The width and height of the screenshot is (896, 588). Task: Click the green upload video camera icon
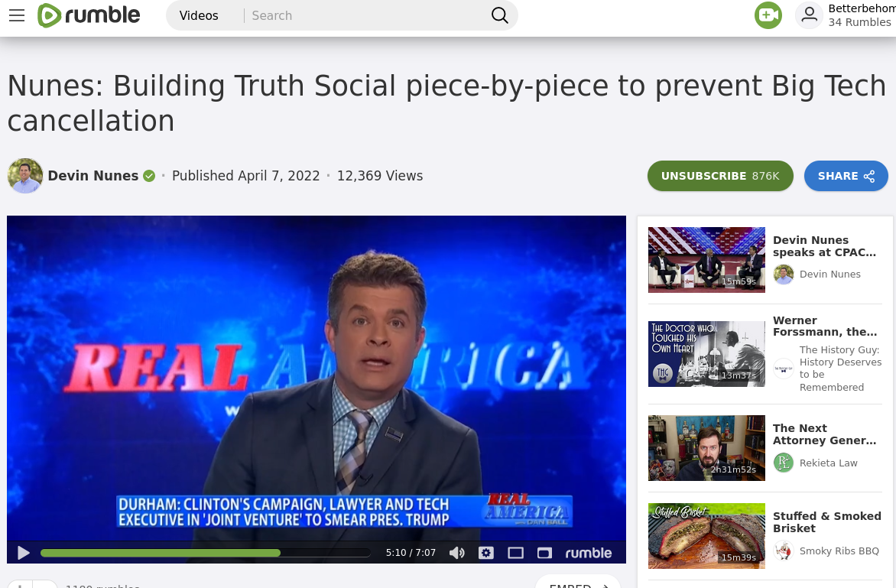768,15
